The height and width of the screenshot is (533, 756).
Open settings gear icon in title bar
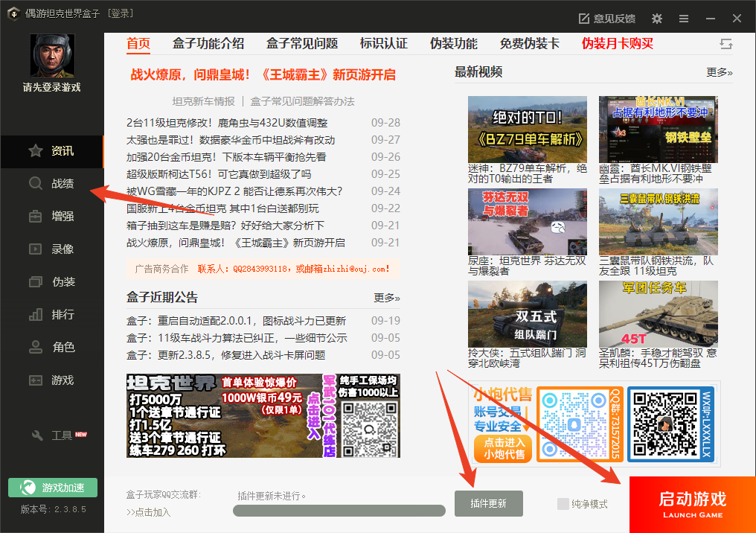[x=656, y=19]
